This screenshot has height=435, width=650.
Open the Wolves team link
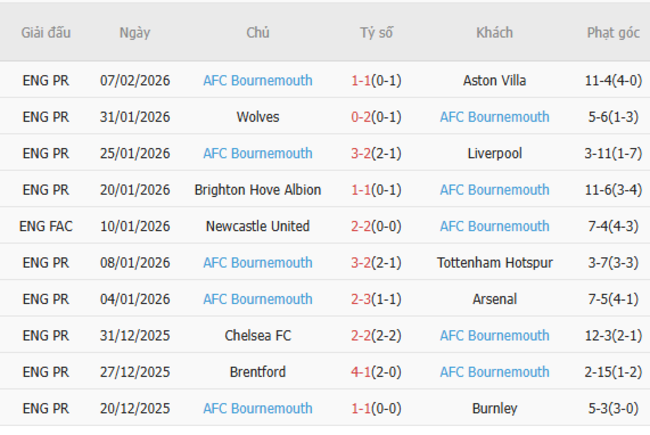[258, 117]
